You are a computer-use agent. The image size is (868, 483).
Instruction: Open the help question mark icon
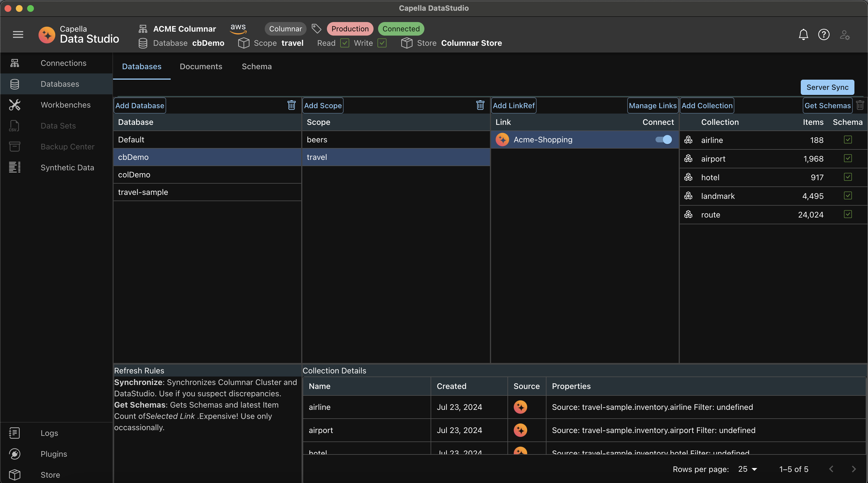[x=824, y=34]
